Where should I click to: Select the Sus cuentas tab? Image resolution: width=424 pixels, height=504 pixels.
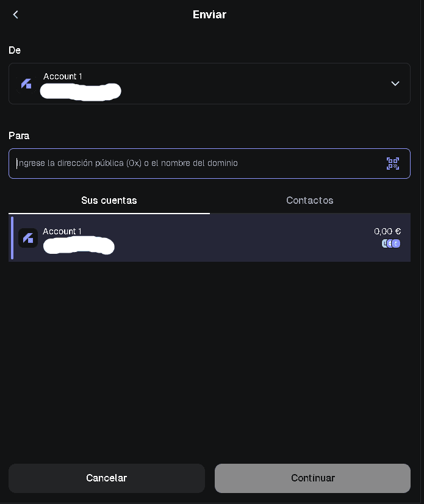(109, 200)
